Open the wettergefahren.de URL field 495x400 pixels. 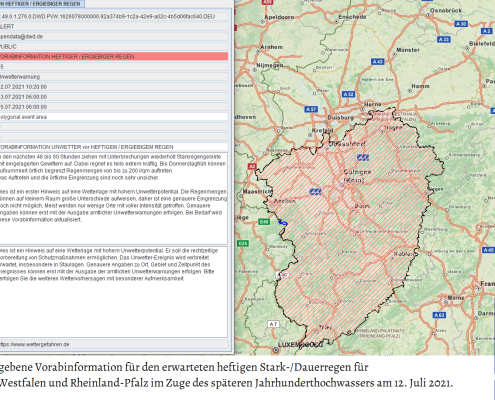tap(114, 344)
